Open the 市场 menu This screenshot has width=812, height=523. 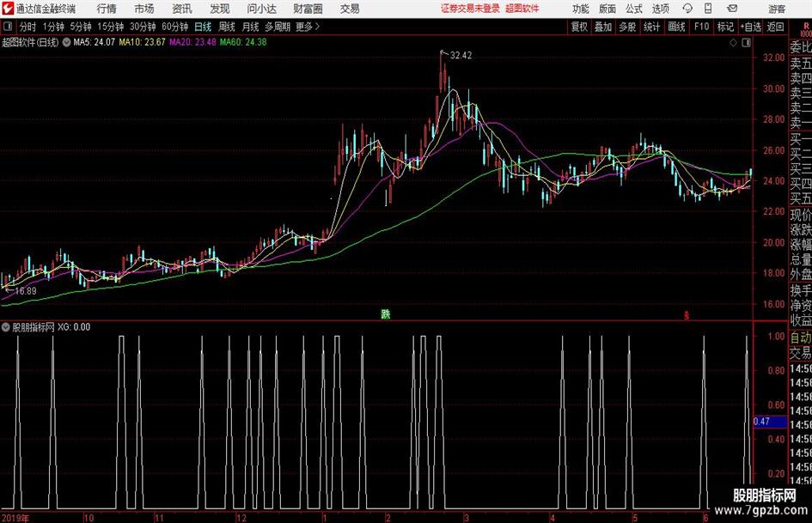click(x=144, y=9)
